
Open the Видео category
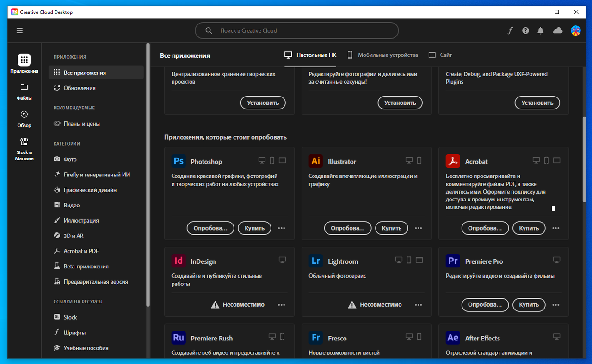(96, 205)
